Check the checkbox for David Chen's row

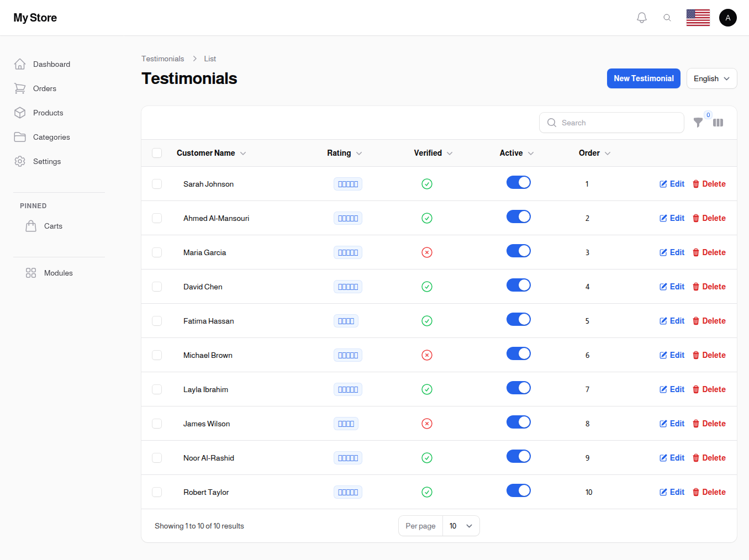point(157,287)
